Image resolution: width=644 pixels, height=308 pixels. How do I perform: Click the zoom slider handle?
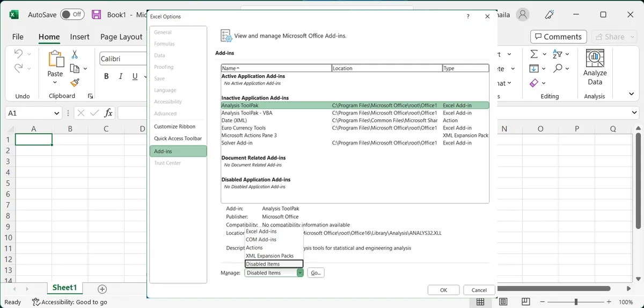tap(576, 302)
